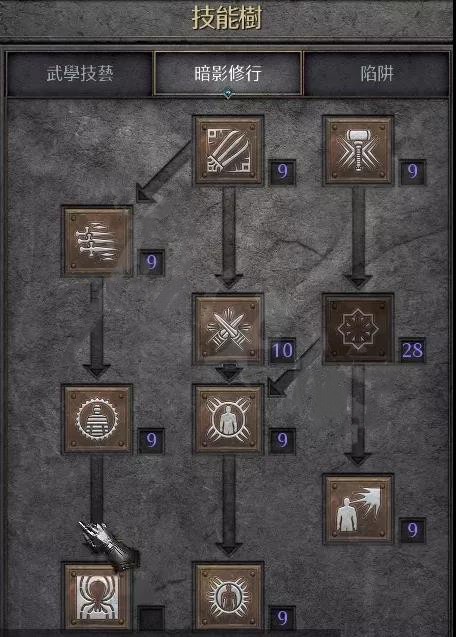Choose the Shadow Master glowing figure icon

[x=228, y=596]
